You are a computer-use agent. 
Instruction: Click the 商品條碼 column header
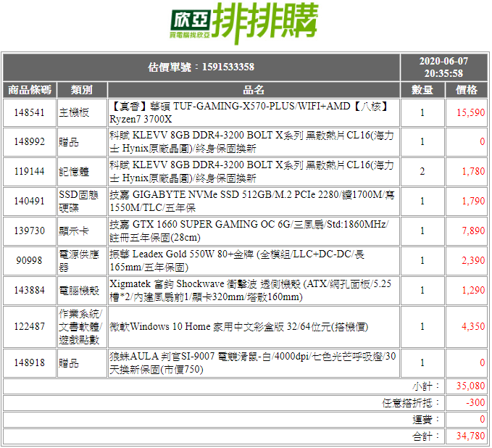(x=30, y=90)
